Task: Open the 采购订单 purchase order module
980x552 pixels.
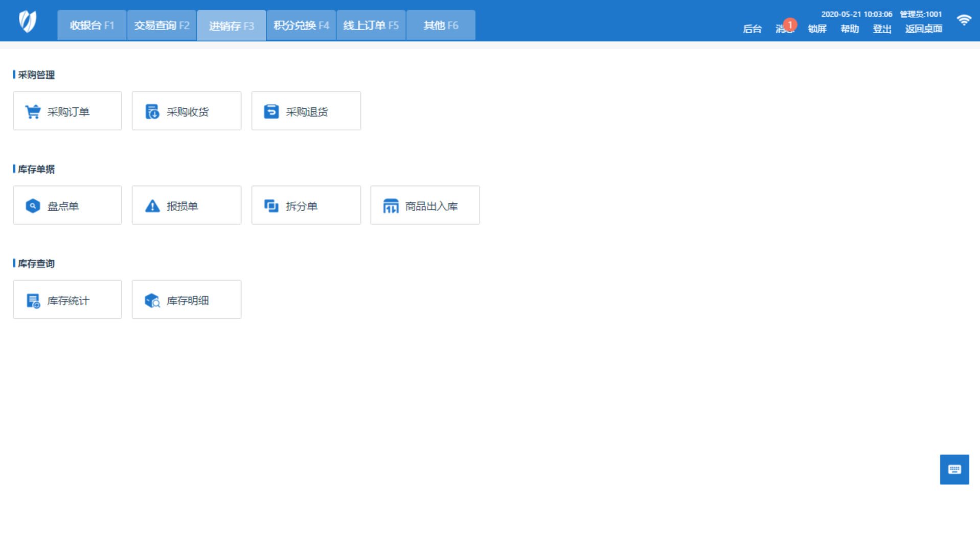Action: pos(67,110)
